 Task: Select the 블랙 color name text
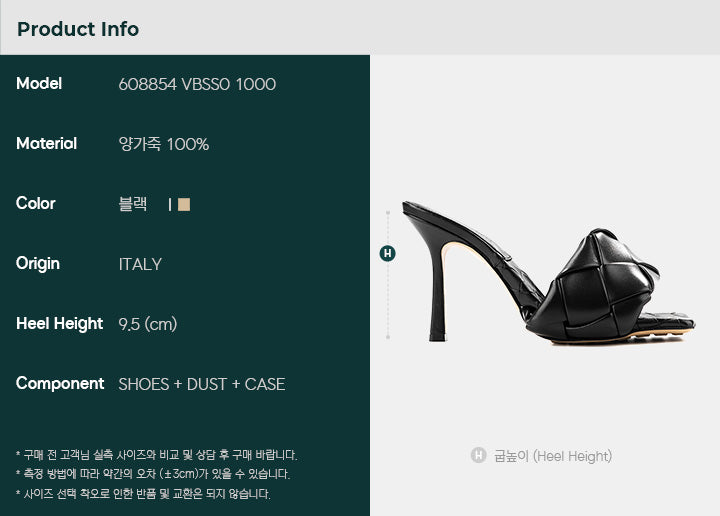tap(133, 204)
